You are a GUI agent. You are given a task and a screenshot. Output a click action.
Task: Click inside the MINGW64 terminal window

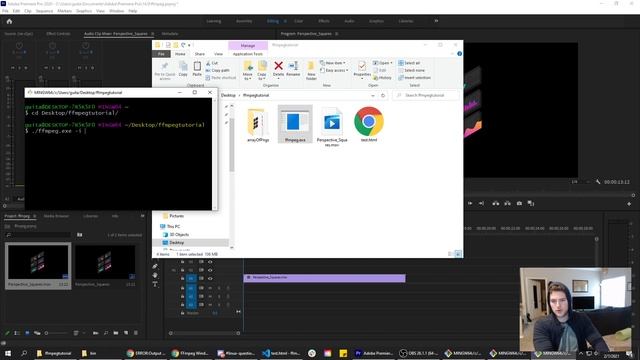[x=118, y=153]
